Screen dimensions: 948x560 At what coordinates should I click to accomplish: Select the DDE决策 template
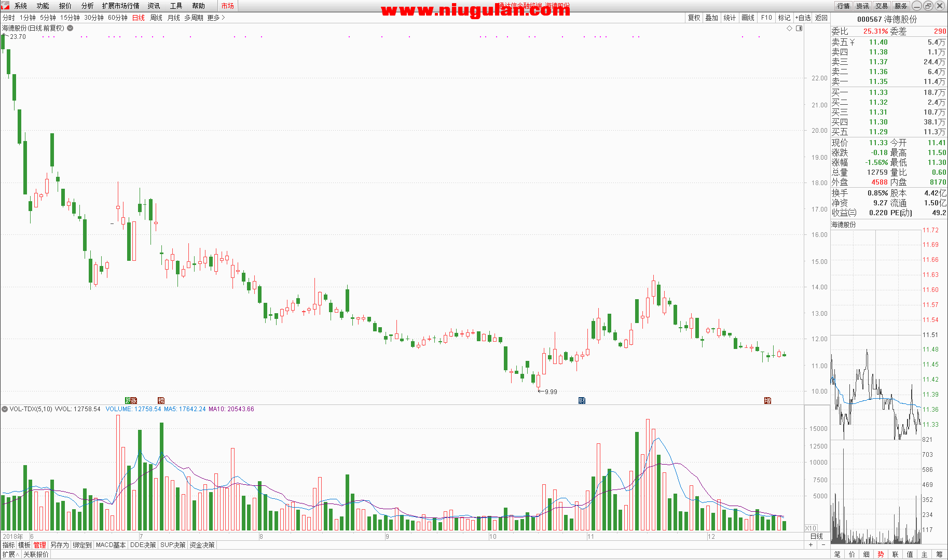(143, 545)
